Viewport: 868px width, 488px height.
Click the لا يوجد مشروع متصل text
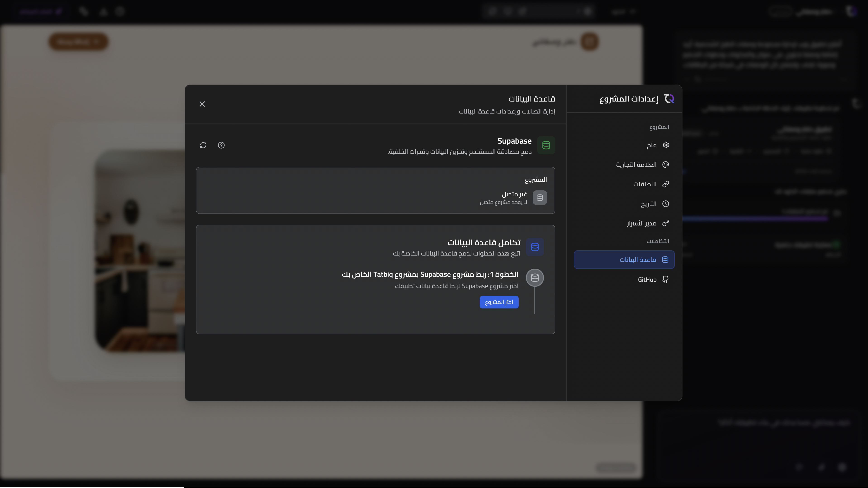tap(503, 202)
